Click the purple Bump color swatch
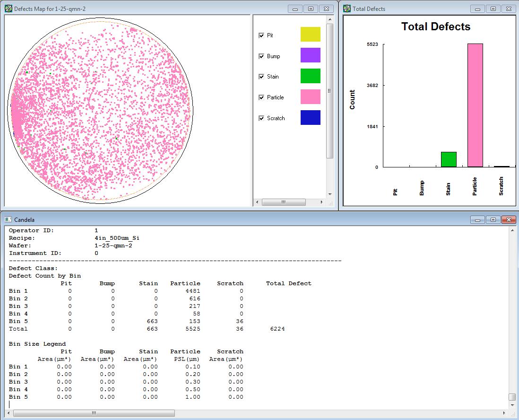 310,55
